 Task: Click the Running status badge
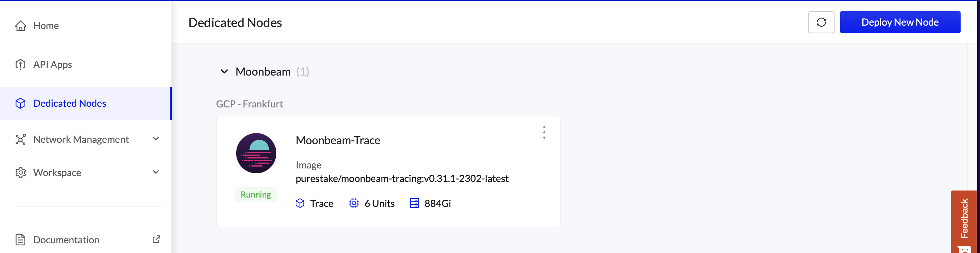[256, 195]
